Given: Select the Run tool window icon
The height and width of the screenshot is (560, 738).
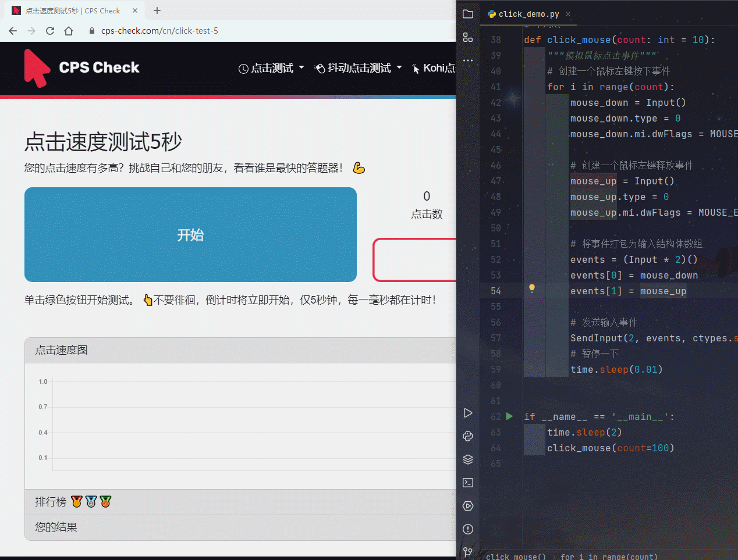Looking at the screenshot, I should click(x=468, y=413).
